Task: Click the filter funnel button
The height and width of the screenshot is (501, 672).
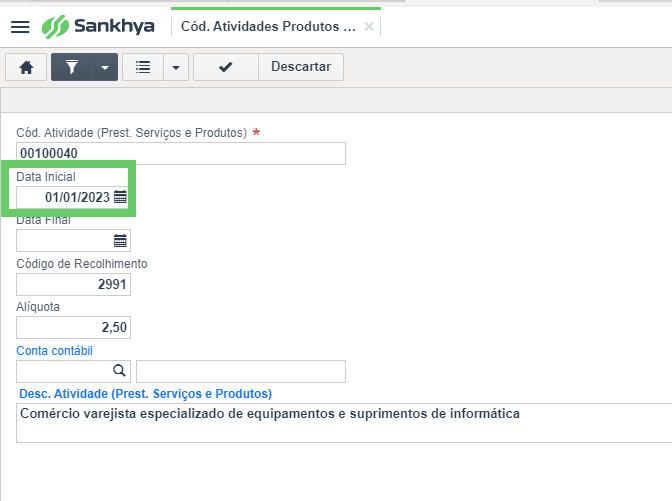Action: click(72, 67)
